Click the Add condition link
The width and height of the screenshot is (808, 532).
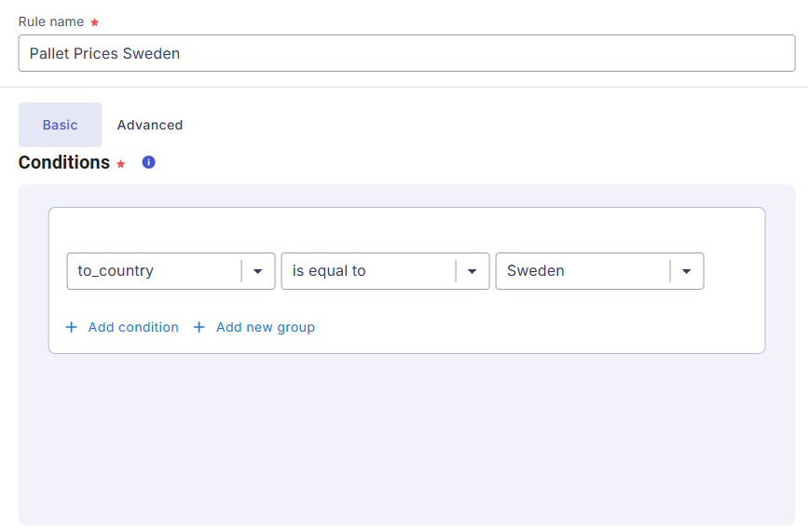pos(133,327)
